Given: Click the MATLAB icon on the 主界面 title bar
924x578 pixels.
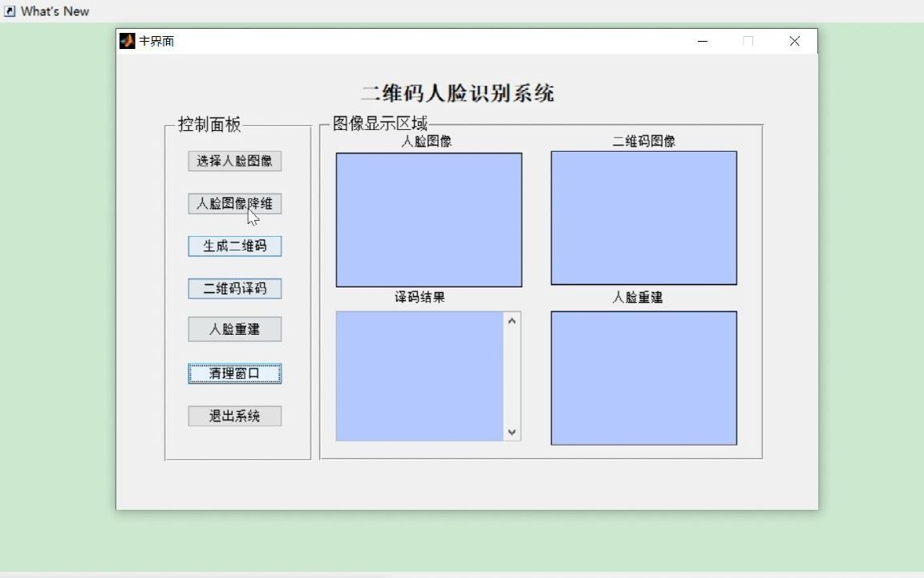Looking at the screenshot, I should [127, 41].
